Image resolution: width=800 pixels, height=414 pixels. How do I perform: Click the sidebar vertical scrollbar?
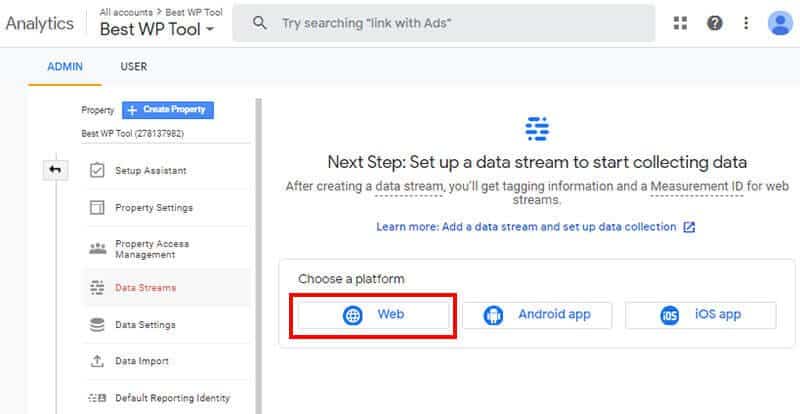pyautogui.click(x=259, y=255)
